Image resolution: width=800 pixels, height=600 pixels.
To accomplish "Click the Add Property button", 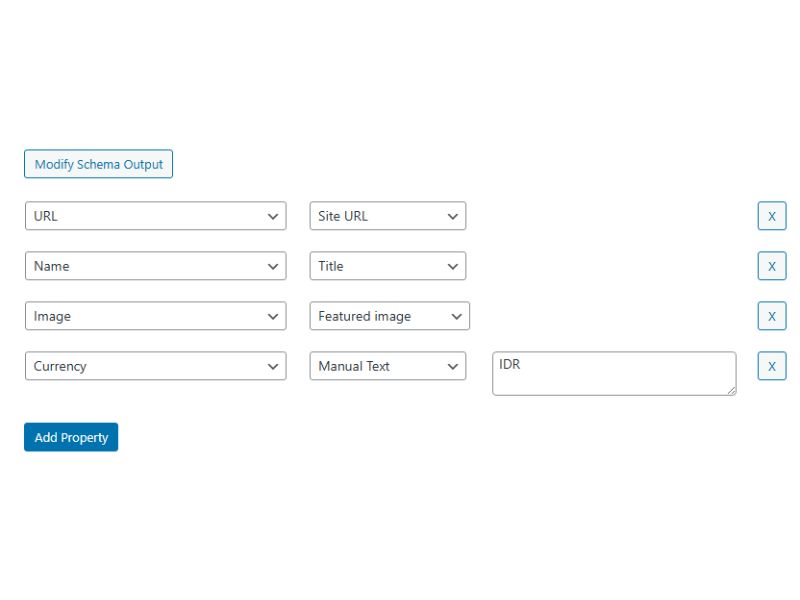I will pos(70,437).
